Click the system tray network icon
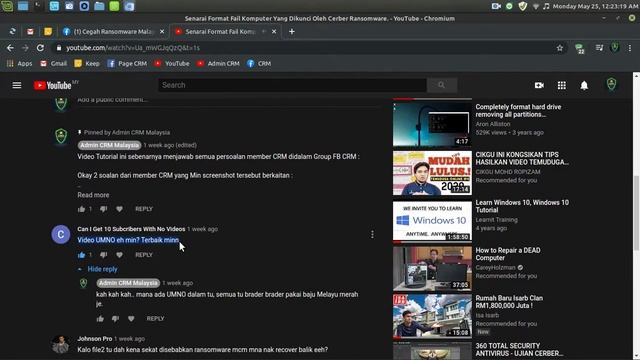640x360 pixels. [536, 6]
